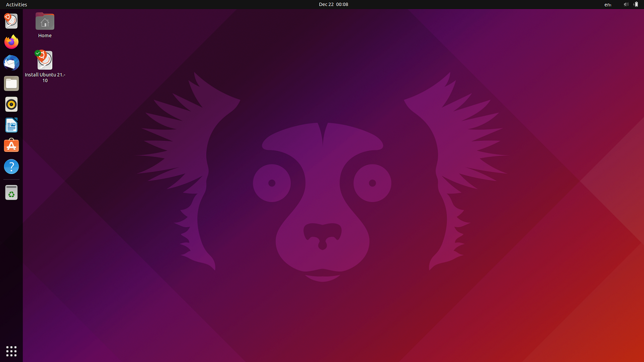Select the Home folder desktop icon
The width and height of the screenshot is (644, 362).
pyautogui.click(x=45, y=22)
